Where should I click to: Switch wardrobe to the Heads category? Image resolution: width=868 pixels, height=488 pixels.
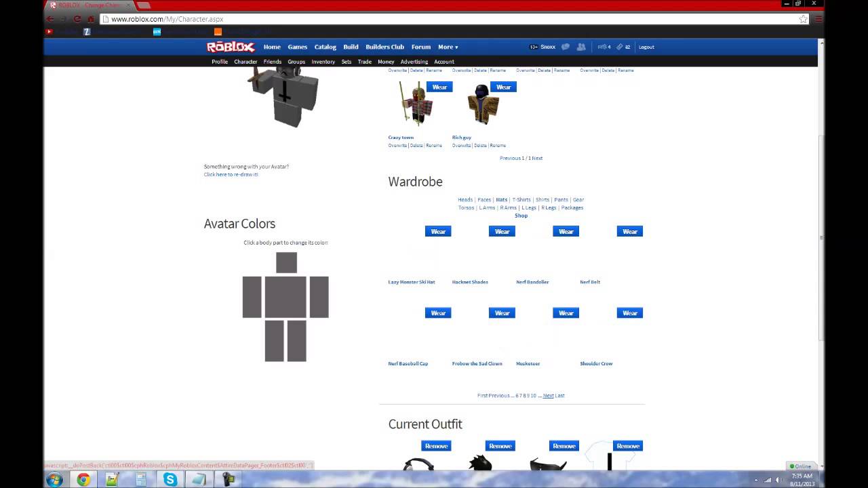pos(465,200)
